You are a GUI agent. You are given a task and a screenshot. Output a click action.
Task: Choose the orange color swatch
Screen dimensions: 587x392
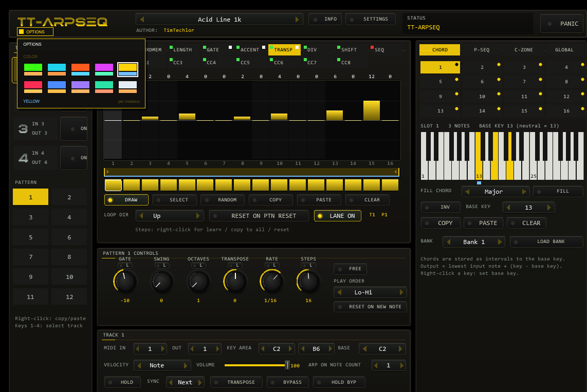click(x=81, y=69)
